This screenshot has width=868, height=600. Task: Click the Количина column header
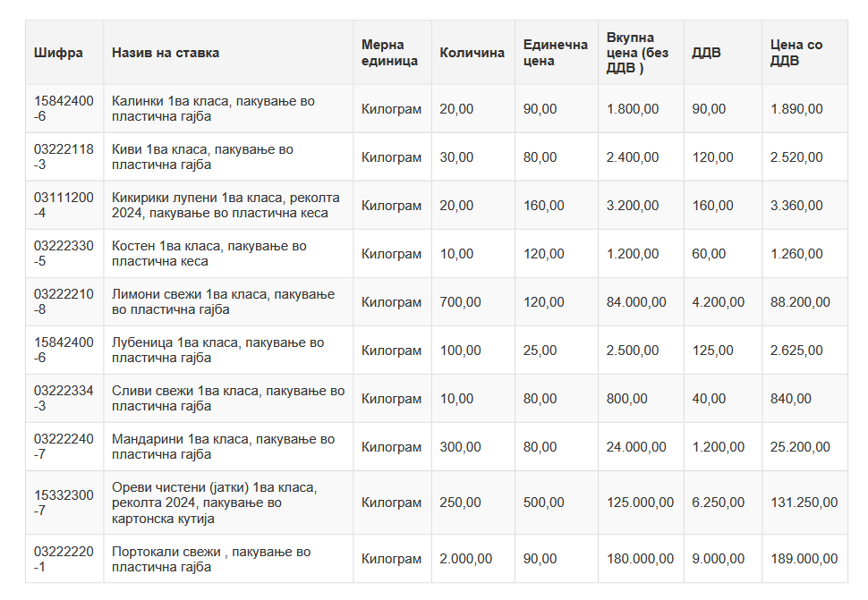pyautogui.click(x=472, y=53)
